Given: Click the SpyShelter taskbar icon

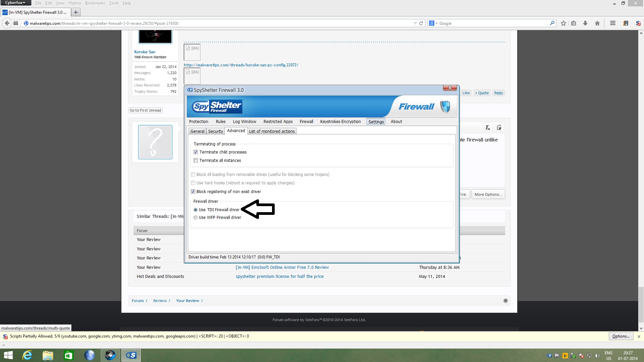Looking at the screenshot, I should click(131, 355).
